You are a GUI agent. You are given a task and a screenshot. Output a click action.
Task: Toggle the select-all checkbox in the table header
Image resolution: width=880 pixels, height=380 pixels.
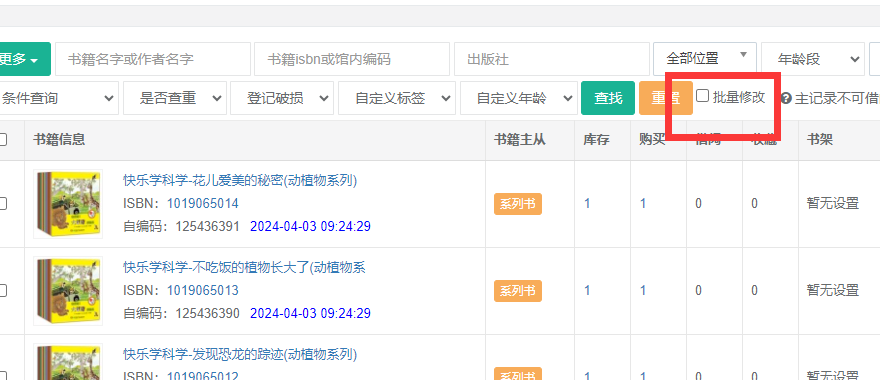point(2,139)
